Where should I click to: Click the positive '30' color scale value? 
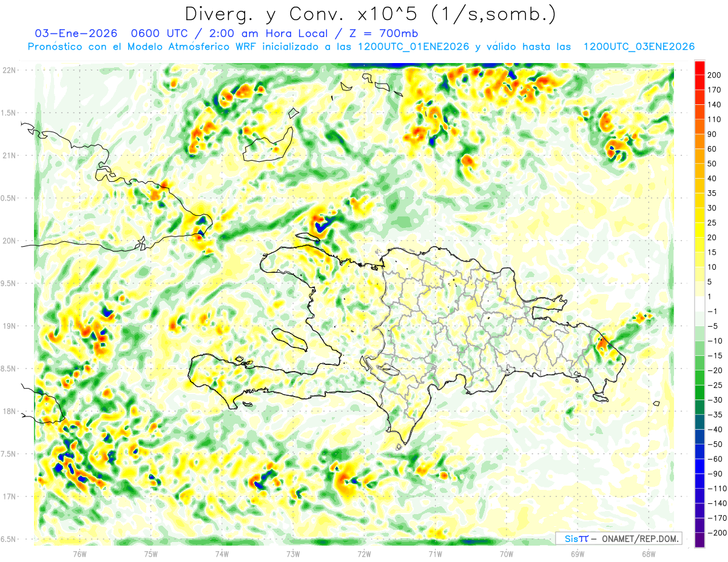click(713, 208)
